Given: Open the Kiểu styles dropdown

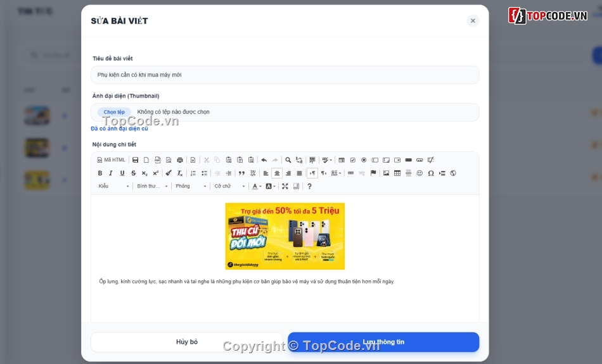Looking at the screenshot, I should tap(113, 186).
